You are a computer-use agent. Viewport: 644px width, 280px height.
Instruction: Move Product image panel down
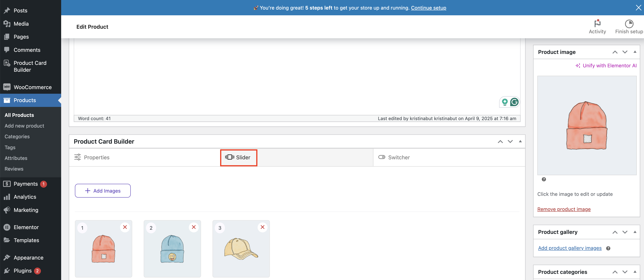point(625,52)
